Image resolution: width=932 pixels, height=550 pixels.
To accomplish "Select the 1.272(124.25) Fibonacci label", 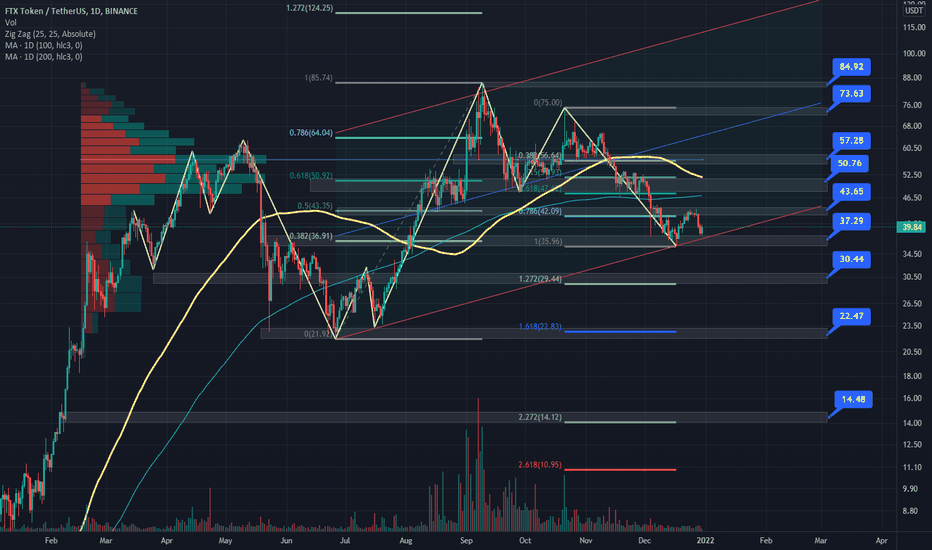I will (x=309, y=8).
